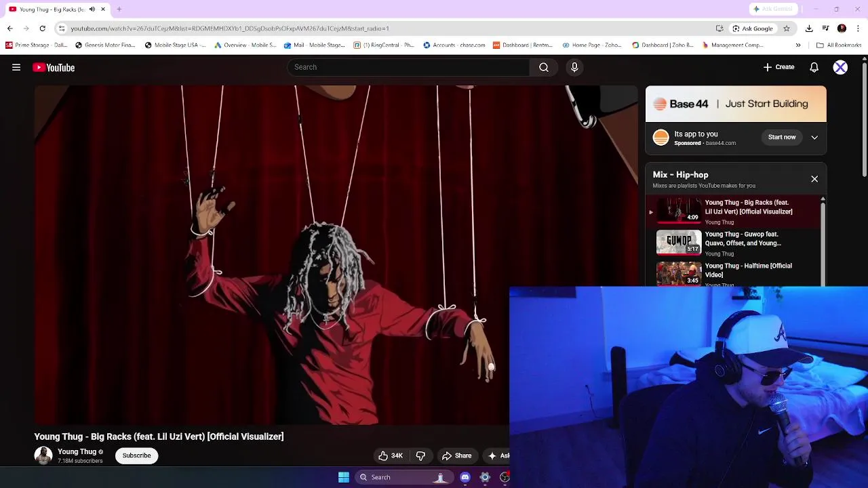Open Home Page - Zoho bookmark

pyautogui.click(x=592, y=45)
